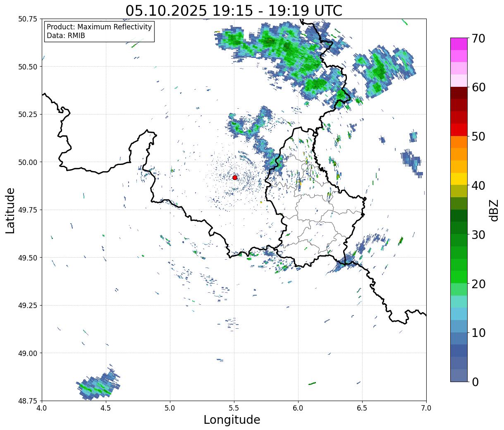This screenshot has width=504, height=430.
Task: Click the plot title with date and time
Action: click(x=234, y=10)
